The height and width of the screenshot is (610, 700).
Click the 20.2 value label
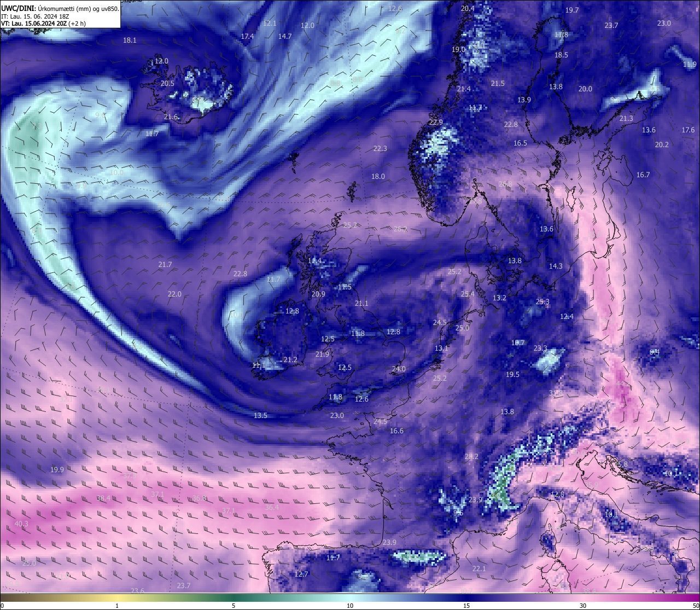pyautogui.click(x=662, y=145)
